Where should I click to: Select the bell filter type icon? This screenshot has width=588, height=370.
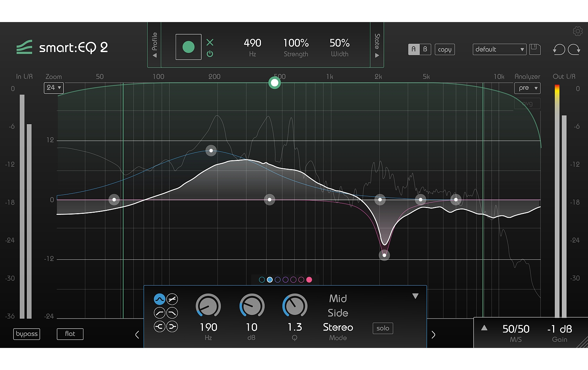pyautogui.click(x=159, y=299)
